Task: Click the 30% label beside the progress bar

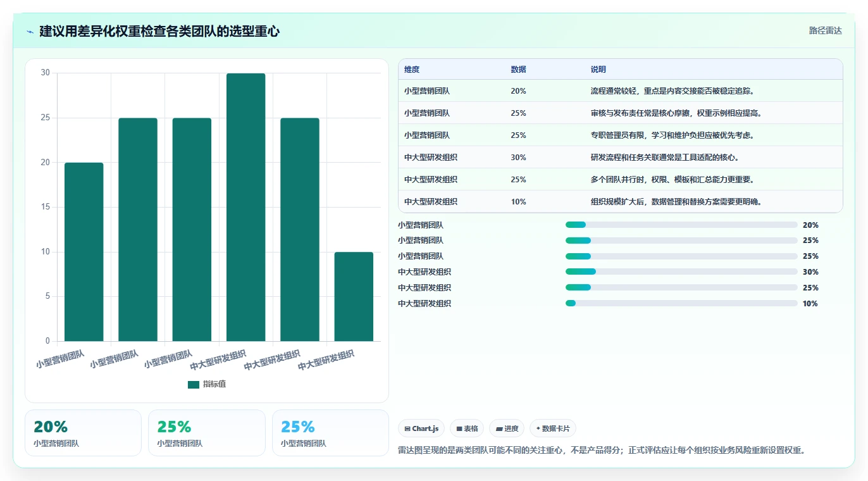Action: click(x=810, y=272)
